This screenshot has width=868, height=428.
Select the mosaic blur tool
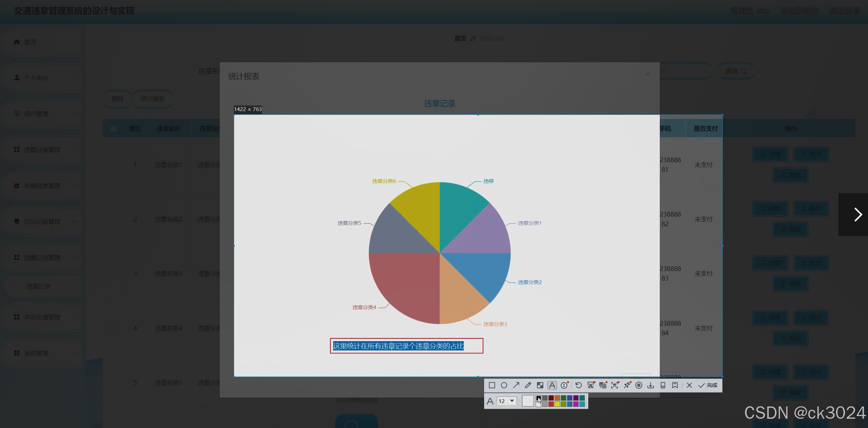[540, 385]
